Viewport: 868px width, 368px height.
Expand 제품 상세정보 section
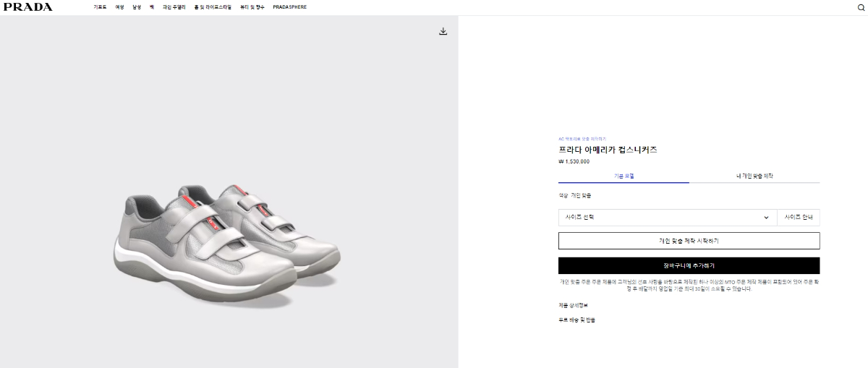[573, 305]
